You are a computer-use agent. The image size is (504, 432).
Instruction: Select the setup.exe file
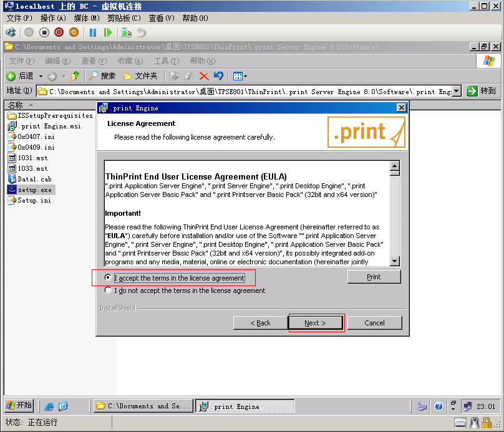pos(31,190)
